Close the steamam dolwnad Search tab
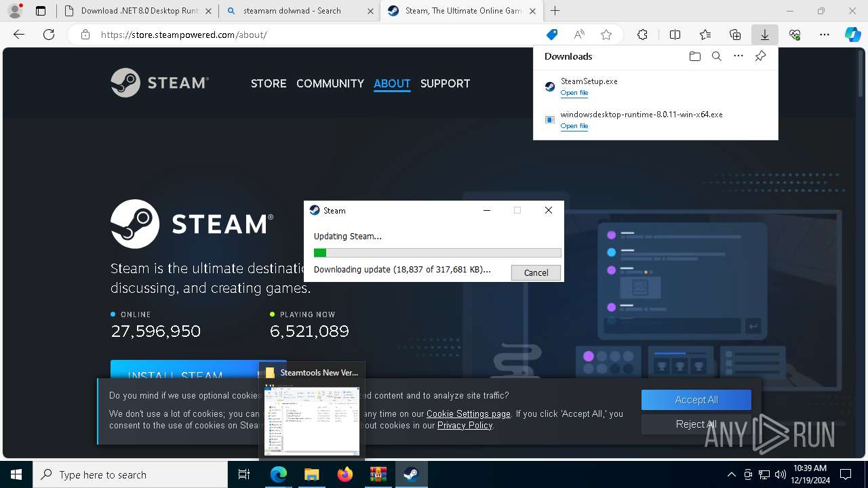This screenshot has width=868, height=488. [370, 11]
